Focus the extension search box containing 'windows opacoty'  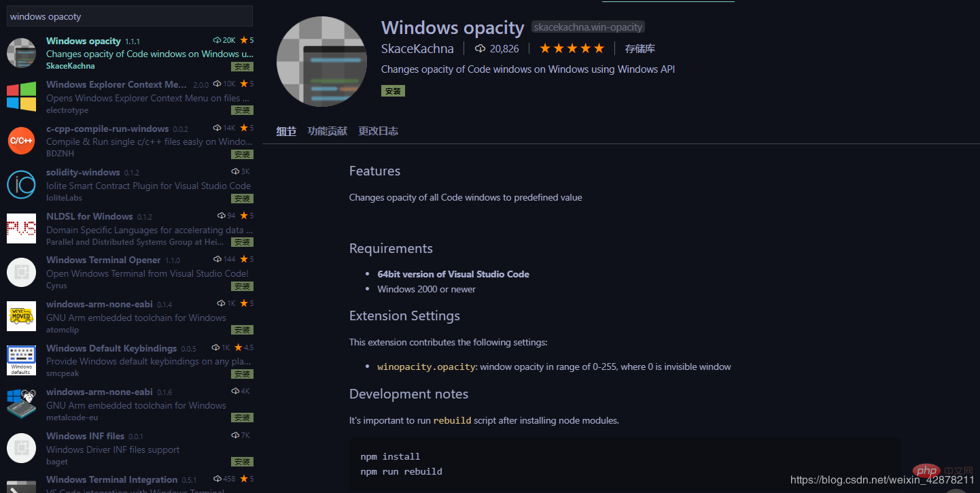point(130,16)
